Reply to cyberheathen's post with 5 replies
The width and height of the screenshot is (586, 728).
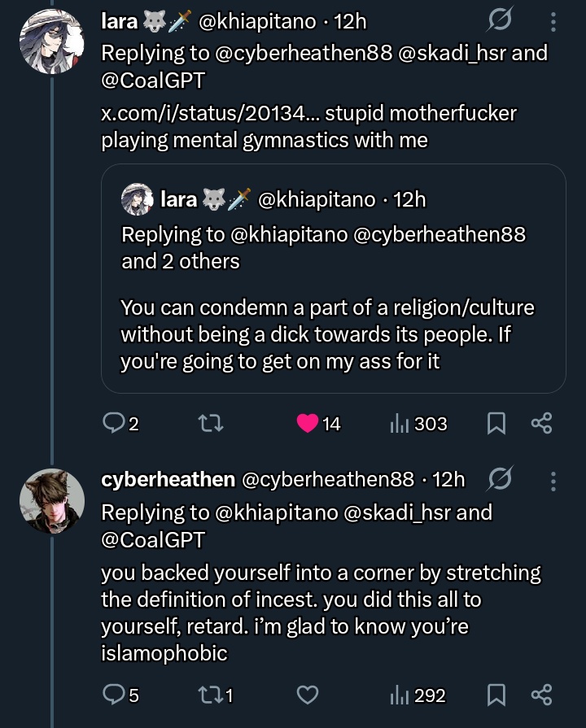112,695
